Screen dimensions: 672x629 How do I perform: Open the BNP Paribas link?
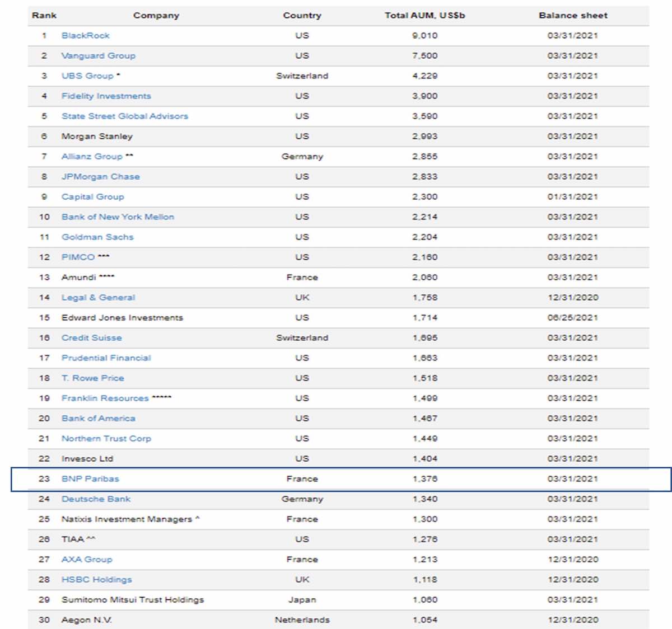[x=90, y=478]
